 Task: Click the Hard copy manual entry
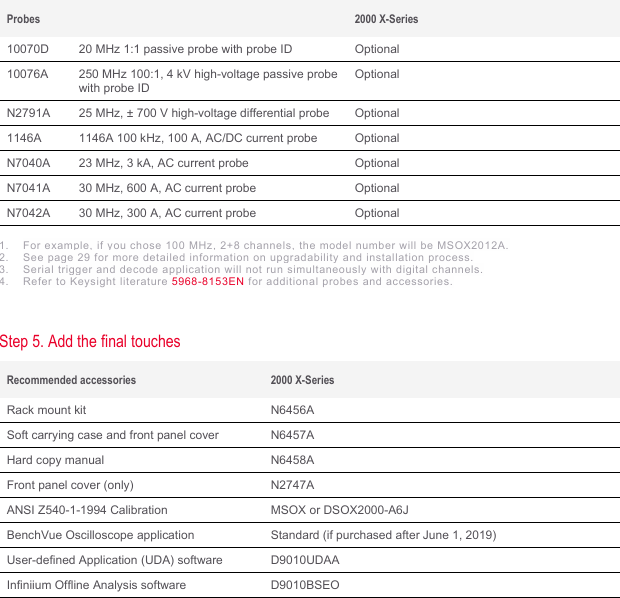point(55,460)
